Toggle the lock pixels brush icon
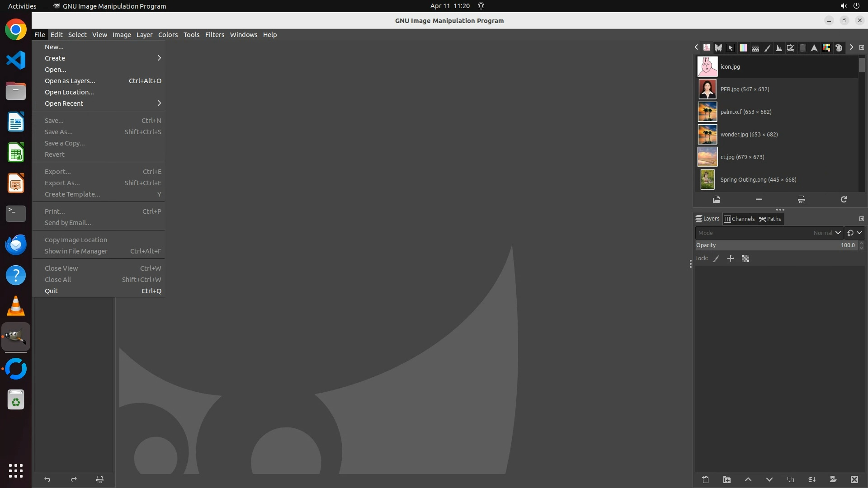The height and width of the screenshot is (488, 868). [x=716, y=258]
